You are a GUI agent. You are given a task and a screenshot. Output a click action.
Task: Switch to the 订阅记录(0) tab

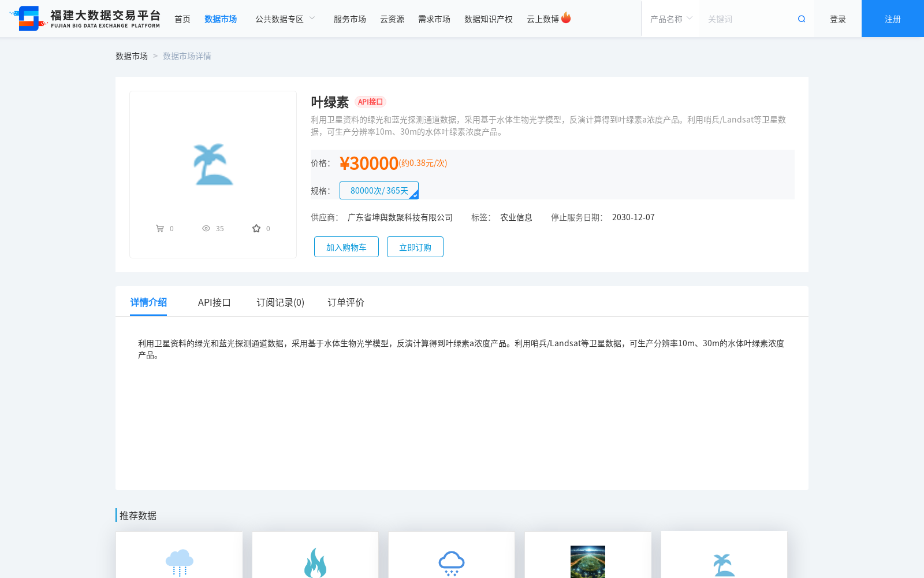[280, 302]
